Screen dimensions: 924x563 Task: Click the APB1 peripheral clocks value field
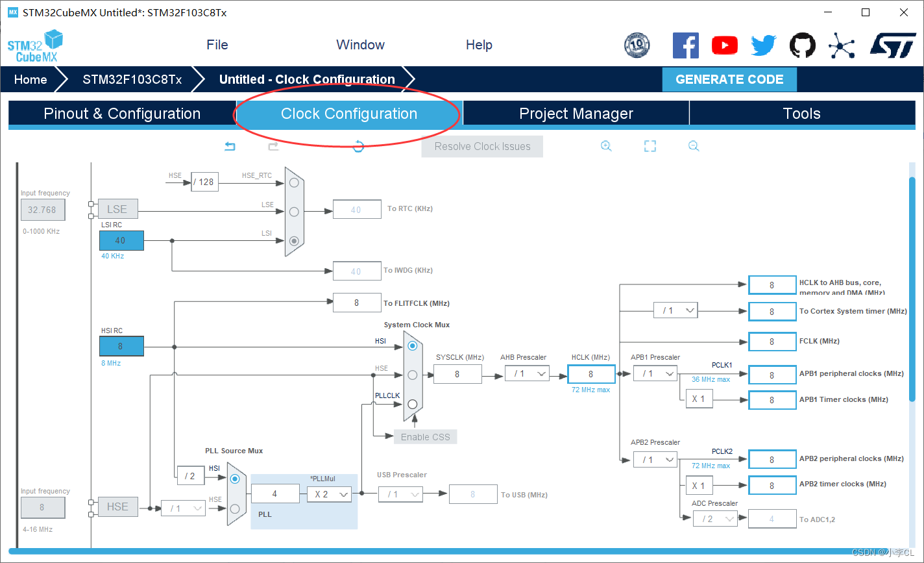coord(772,375)
